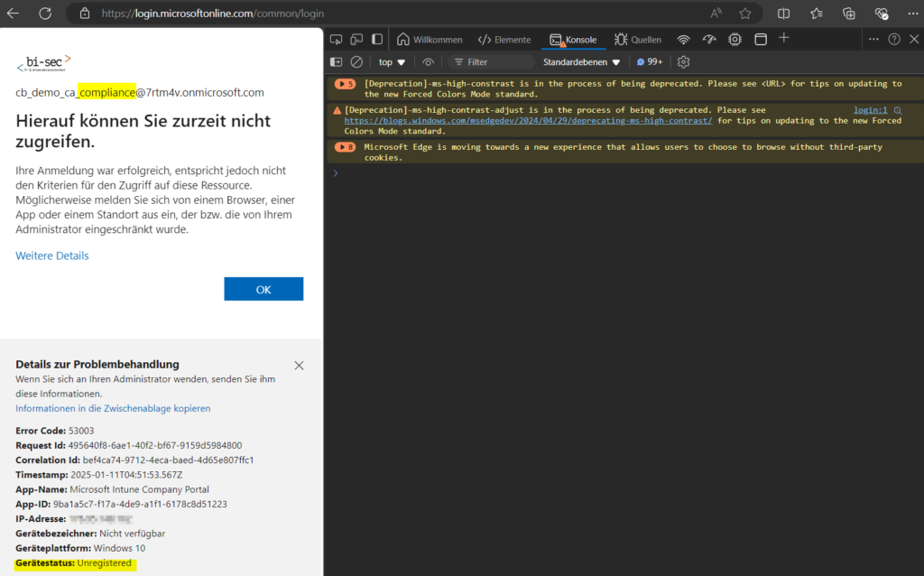This screenshot has height=576, width=924.
Task: Open the Network tool wifi icon
Action: click(x=684, y=40)
